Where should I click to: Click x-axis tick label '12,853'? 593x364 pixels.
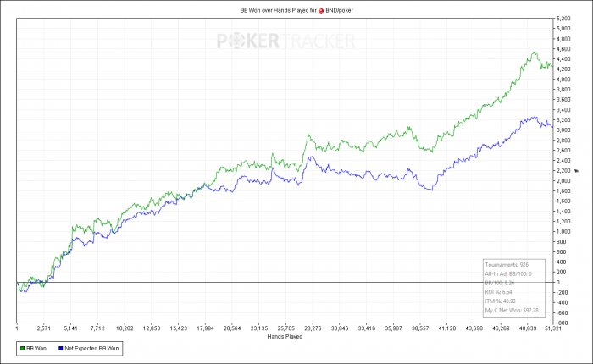point(152,328)
